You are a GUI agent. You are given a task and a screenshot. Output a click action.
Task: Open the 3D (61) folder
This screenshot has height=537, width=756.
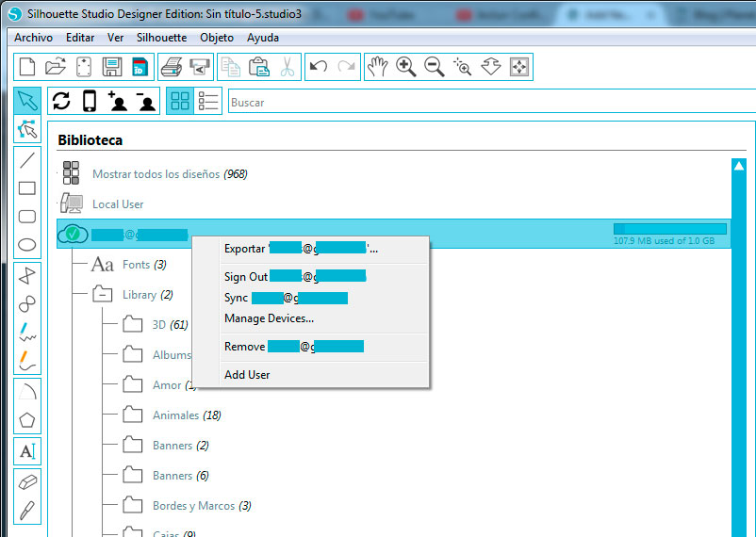[x=171, y=325]
